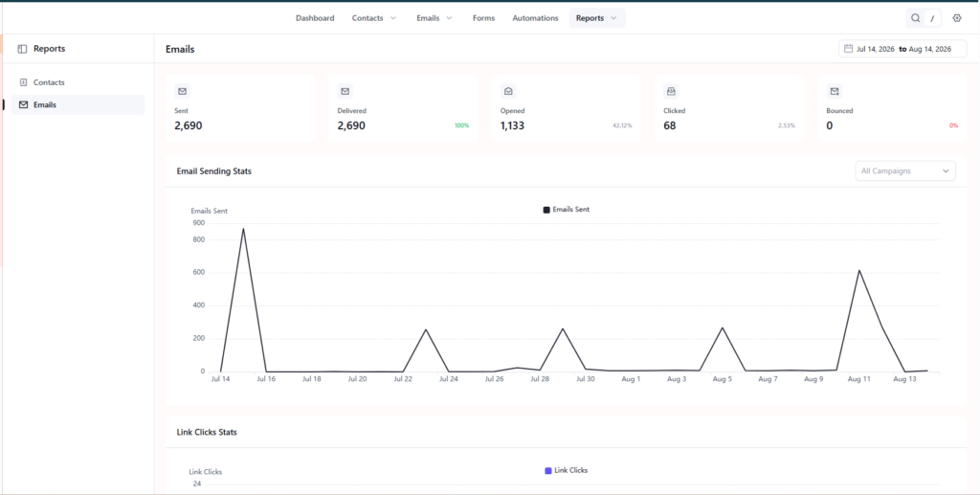
Task: Go to the Dashboard menu
Action: pos(315,18)
